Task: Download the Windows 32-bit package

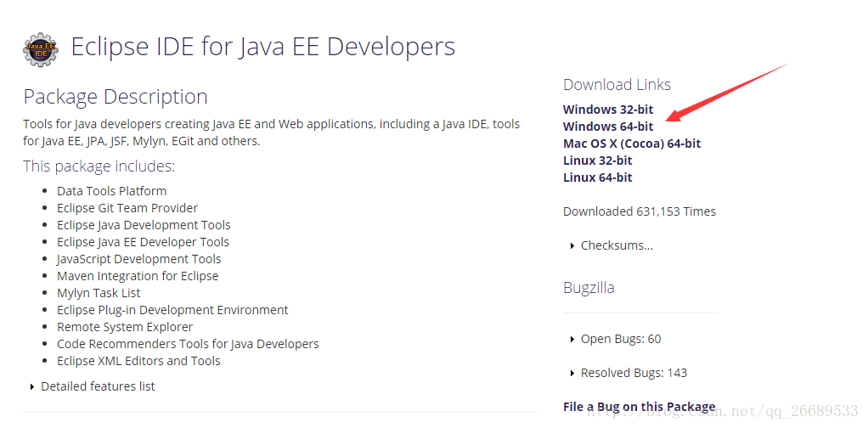Action: pyautogui.click(x=608, y=110)
